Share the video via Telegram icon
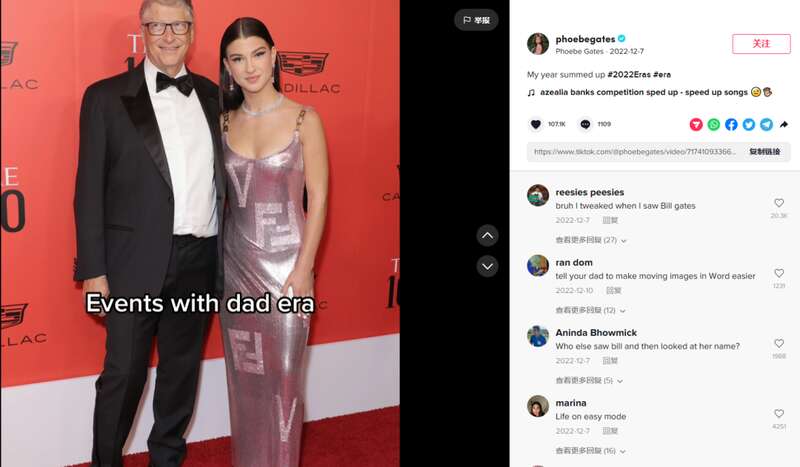This screenshot has height=467, width=800. 766,125
